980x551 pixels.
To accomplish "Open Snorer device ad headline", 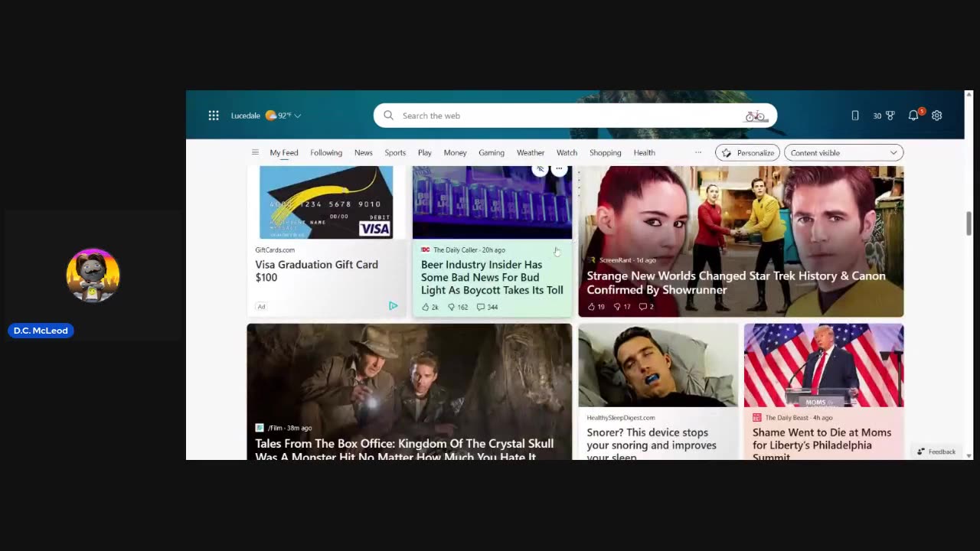I will point(652,444).
